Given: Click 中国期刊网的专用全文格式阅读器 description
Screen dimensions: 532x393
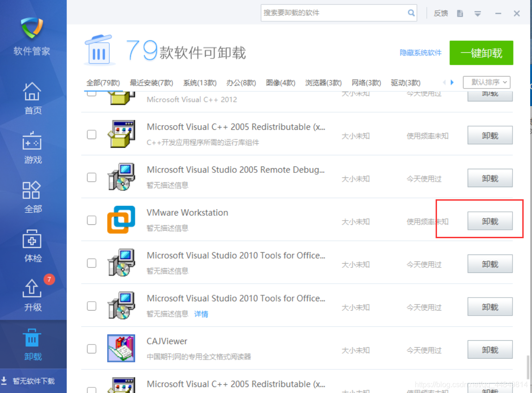Looking at the screenshot, I should [199, 357].
